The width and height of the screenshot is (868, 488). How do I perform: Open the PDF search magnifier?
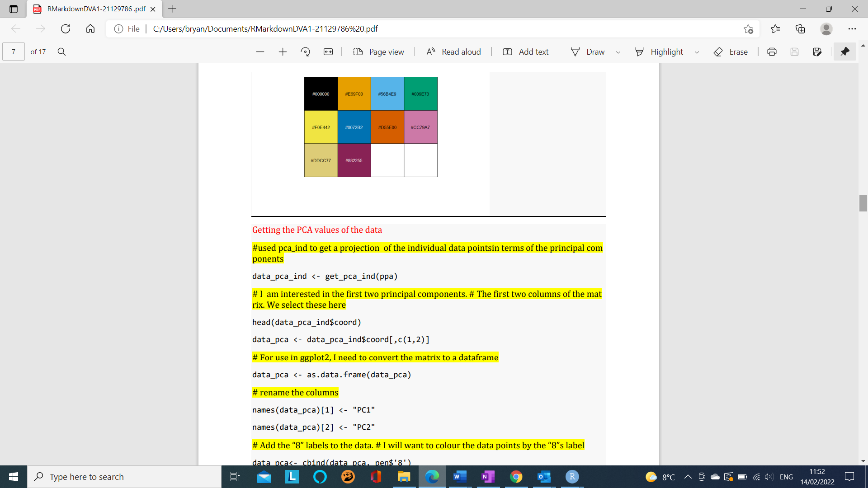tap(62, 52)
